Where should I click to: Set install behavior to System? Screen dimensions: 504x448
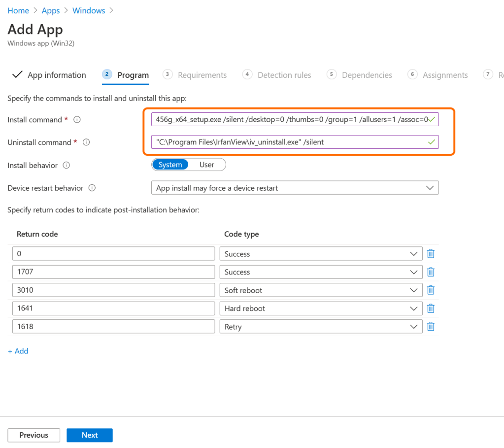tap(170, 165)
